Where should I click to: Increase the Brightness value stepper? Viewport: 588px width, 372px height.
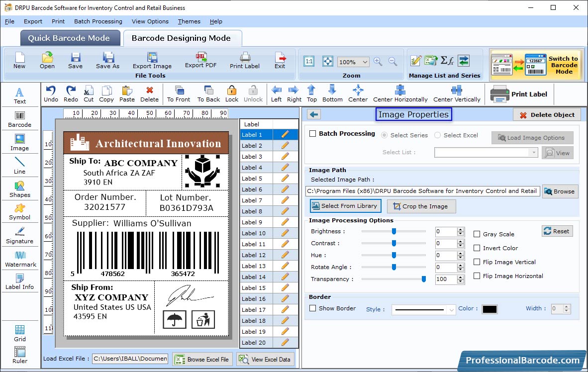tap(461, 229)
